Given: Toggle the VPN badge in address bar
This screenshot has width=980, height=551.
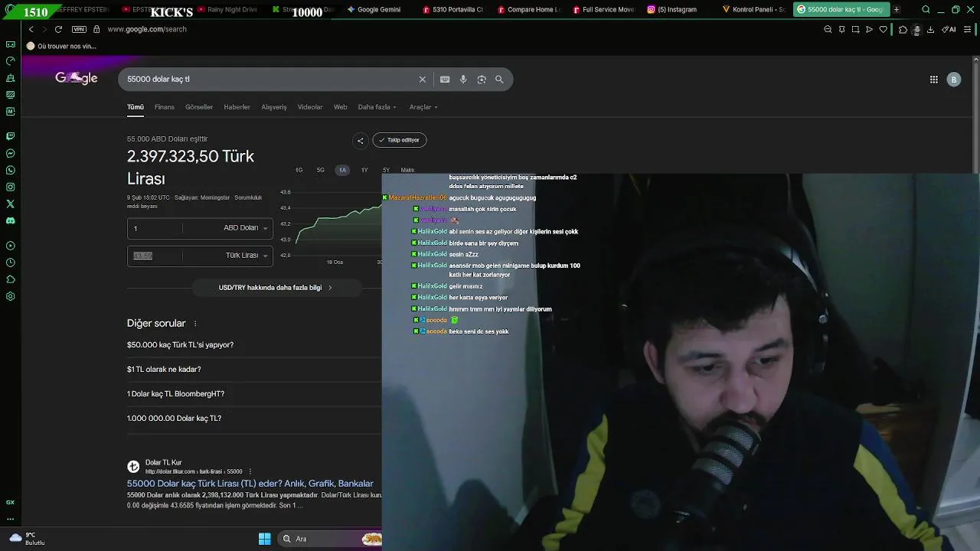Looking at the screenshot, I should tap(79, 29).
